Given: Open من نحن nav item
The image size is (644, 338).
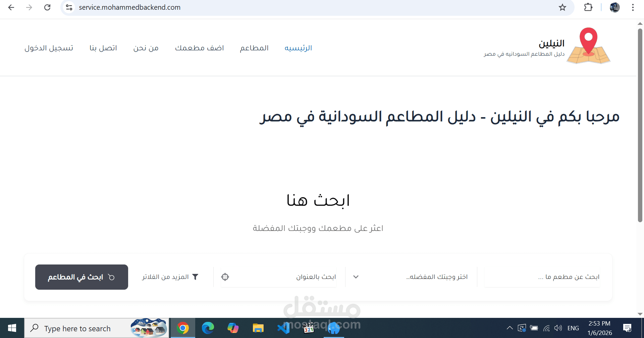Looking at the screenshot, I should tap(146, 48).
